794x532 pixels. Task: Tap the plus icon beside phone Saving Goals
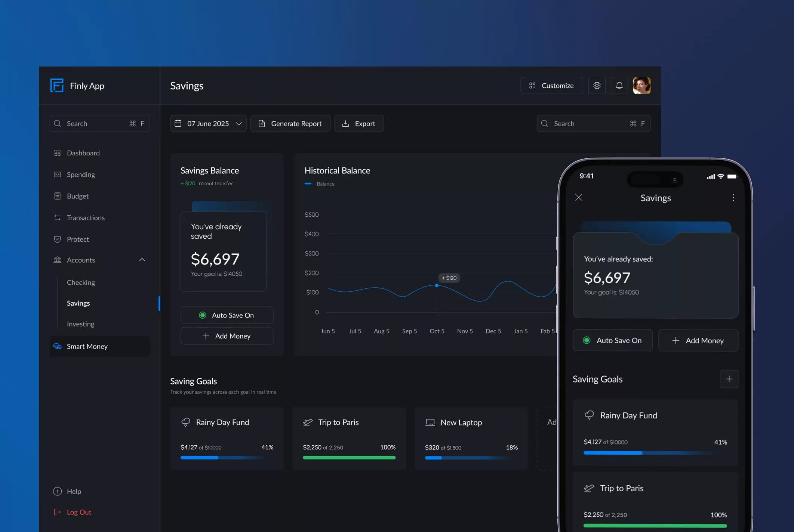(x=729, y=379)
